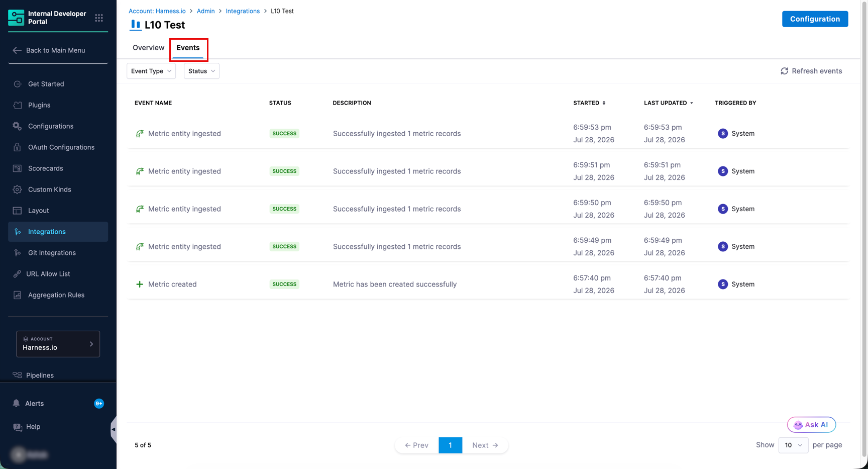Click the URL Allow List link icon
Viewport: 868px width, 469px height.
[x=17, y=274]
